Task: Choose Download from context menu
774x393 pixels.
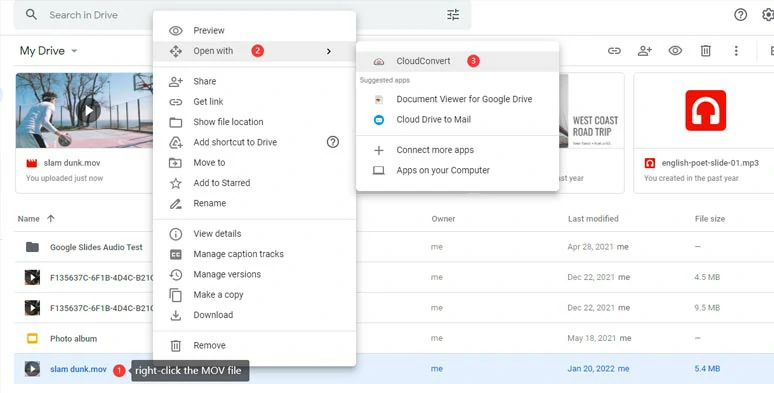Action: (x=254, y=315)
